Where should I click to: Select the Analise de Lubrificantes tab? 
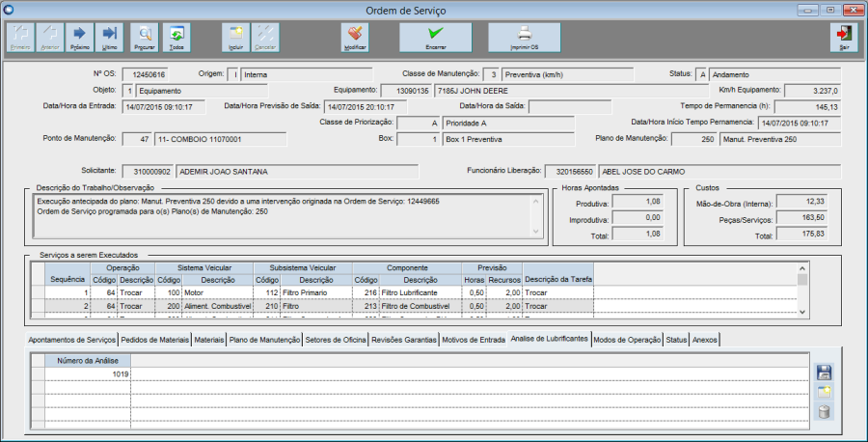point(549,339)
